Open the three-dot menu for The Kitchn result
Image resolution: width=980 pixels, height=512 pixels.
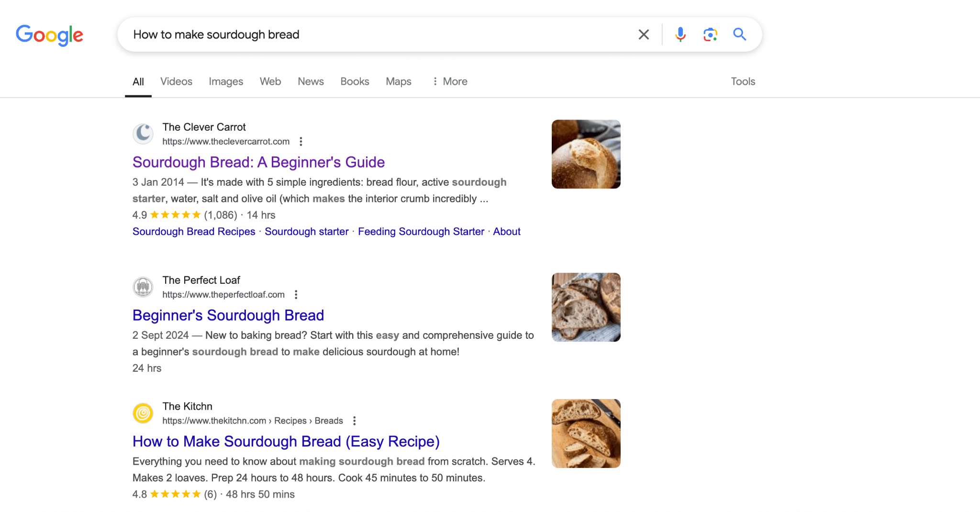pos(354,421)
